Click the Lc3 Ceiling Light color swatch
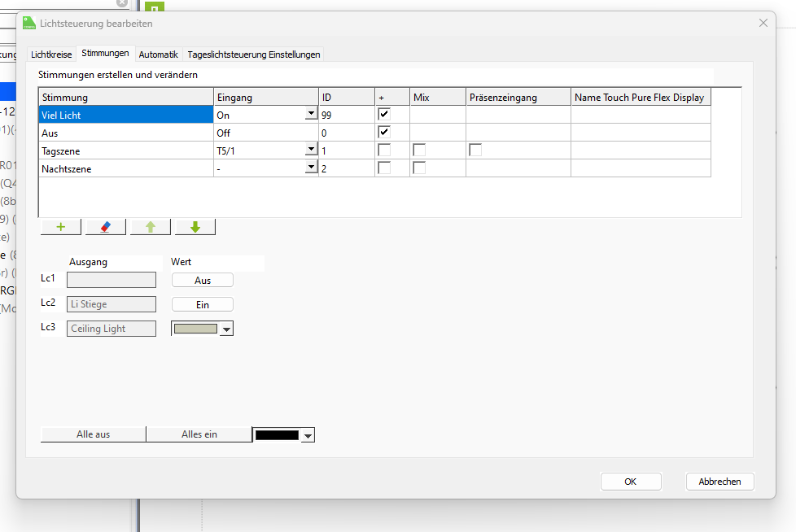 [x=195, y=329]
